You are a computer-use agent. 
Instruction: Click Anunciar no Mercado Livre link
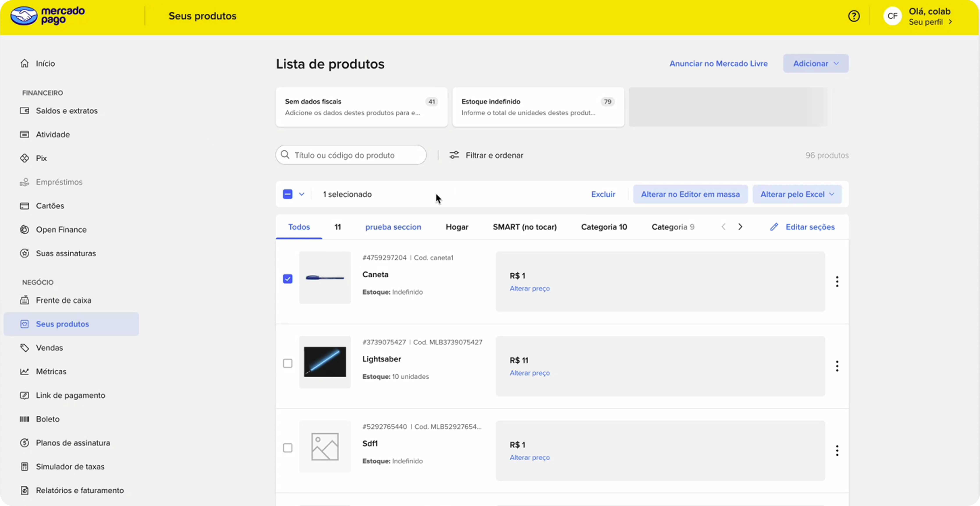tap(718, 64)
